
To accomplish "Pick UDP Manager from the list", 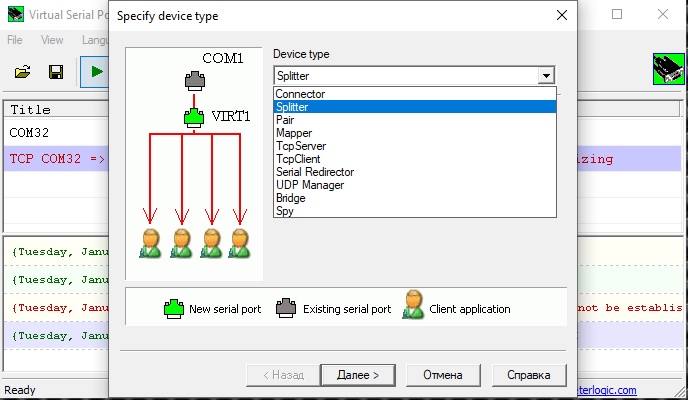I will pyautogui.click(x=309, y=185).
